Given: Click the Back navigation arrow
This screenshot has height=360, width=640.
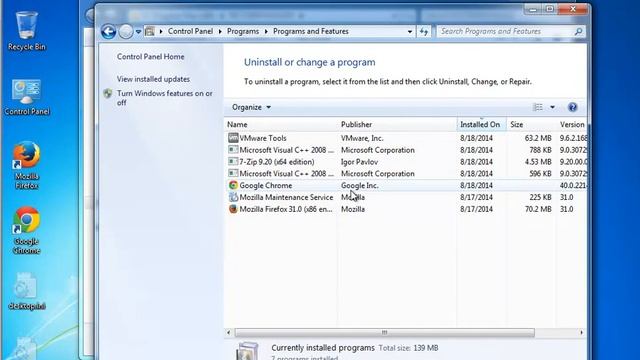Looking at the screenshot, I should click(109, 31).
